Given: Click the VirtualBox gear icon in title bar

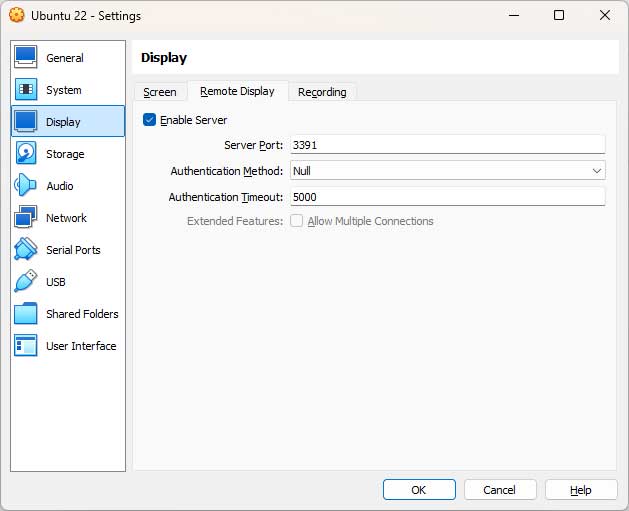Looking at the screenshot, I should [x=17, y=15].
